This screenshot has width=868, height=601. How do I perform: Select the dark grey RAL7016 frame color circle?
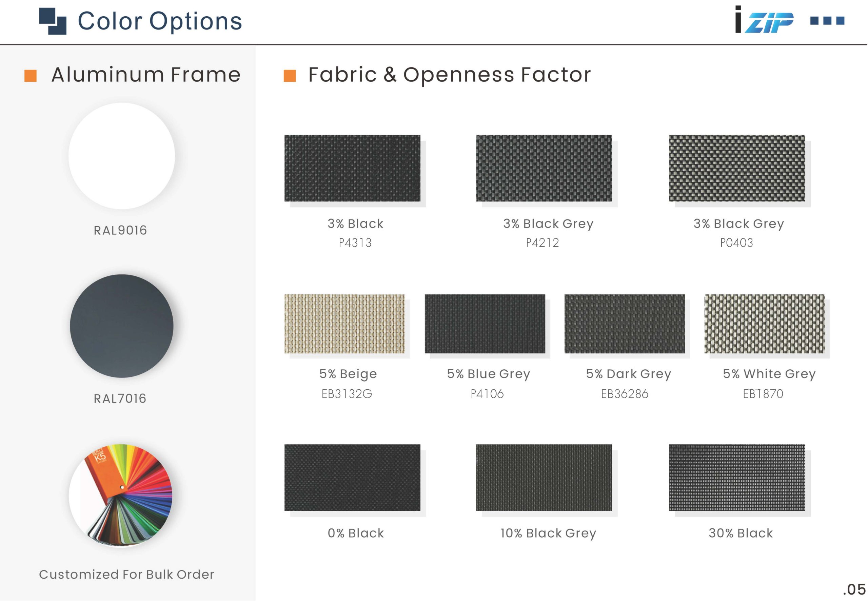[122, 326]
